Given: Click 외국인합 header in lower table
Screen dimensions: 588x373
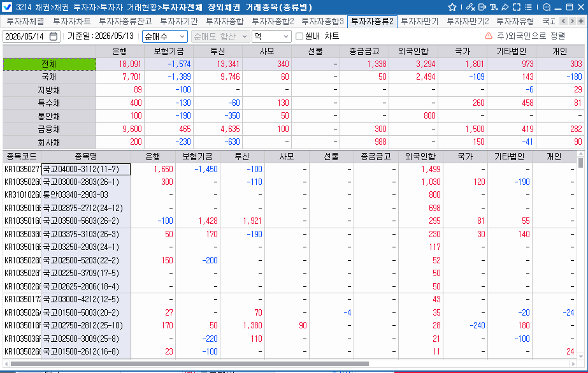Looking at the screenshot, I should tap(420, 156).
